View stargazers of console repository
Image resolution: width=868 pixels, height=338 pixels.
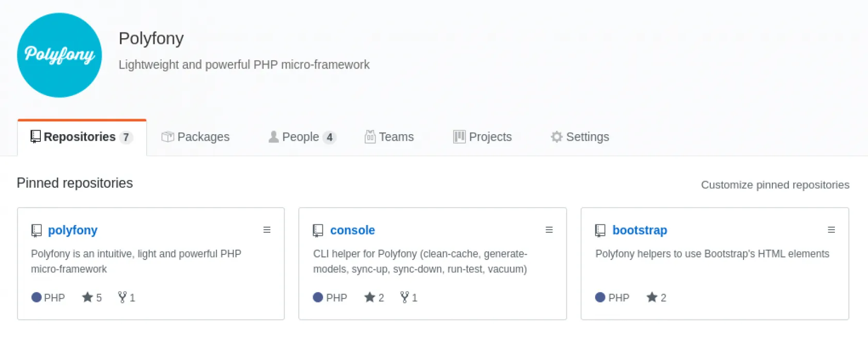374,298
